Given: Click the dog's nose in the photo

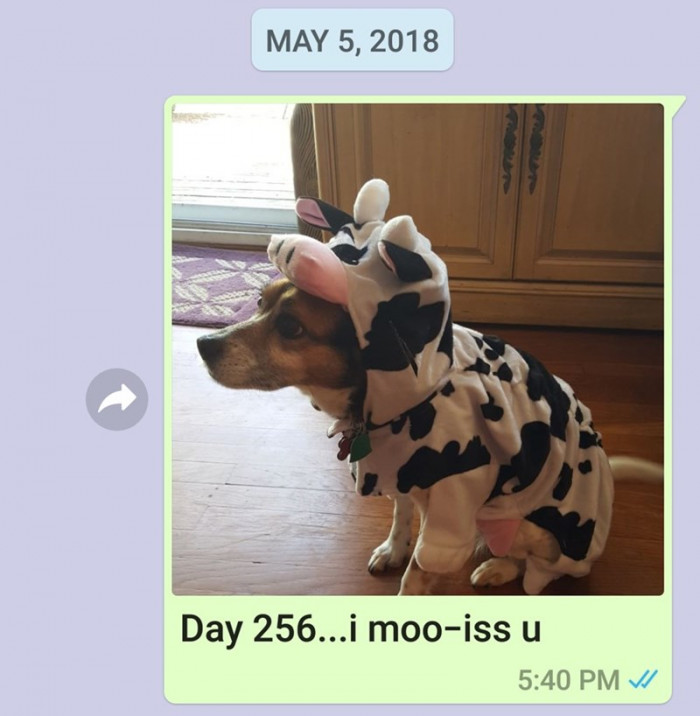Looking at the screenshot, I should tap(206, 347).
